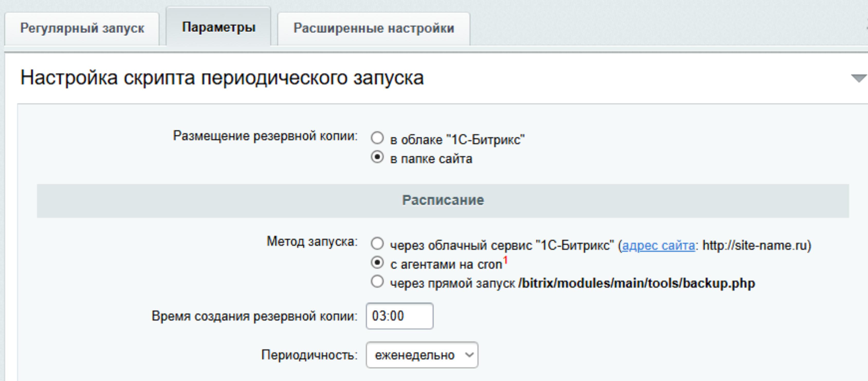The height and width of the screenshot is (381, 868).
Task: Open the 'Периодичность' dropdown
Action: [x=421, y=355]
